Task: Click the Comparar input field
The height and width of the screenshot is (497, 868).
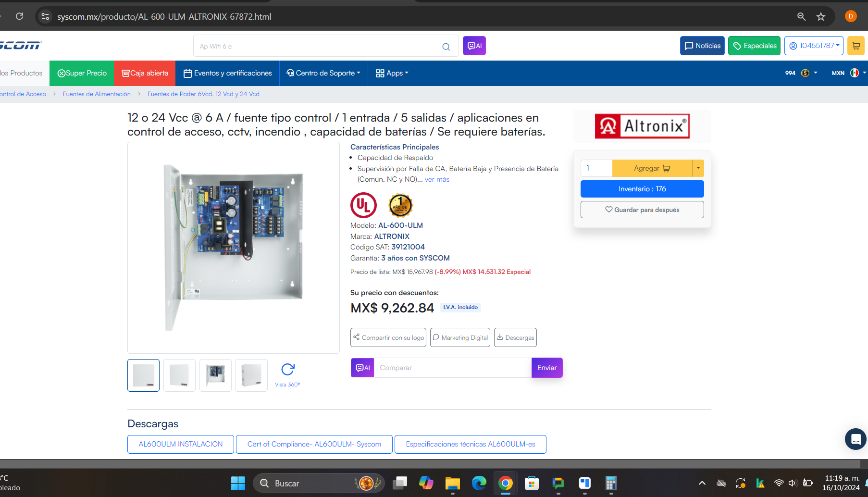Action: pyautogui.click(x=453, y=368)
